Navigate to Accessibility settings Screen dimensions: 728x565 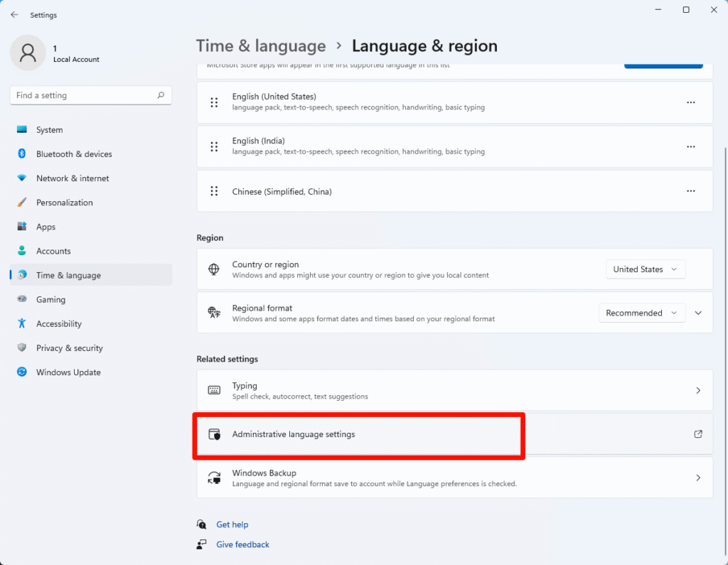point(58,324)
